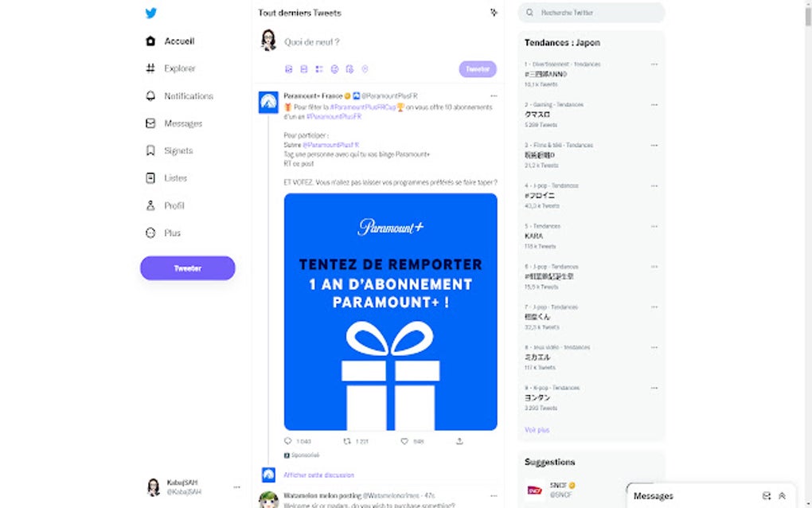The width and height of the screenshot is (812, 508).
Task: Open the Voir plus trends link
Action: (537, 430)
